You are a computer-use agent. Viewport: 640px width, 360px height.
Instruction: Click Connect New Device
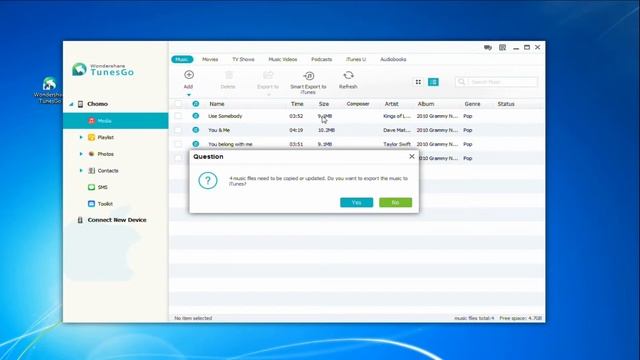click(117, 220)
